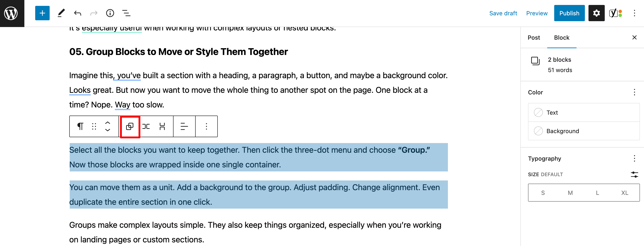
Task: Open the document Details info icon
Action: click(110, 13)
